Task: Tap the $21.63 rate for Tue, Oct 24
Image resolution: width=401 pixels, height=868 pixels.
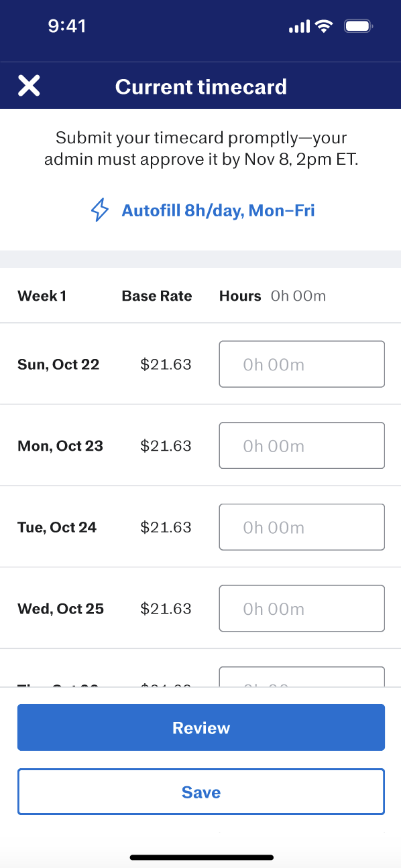Action: [166, 527]
